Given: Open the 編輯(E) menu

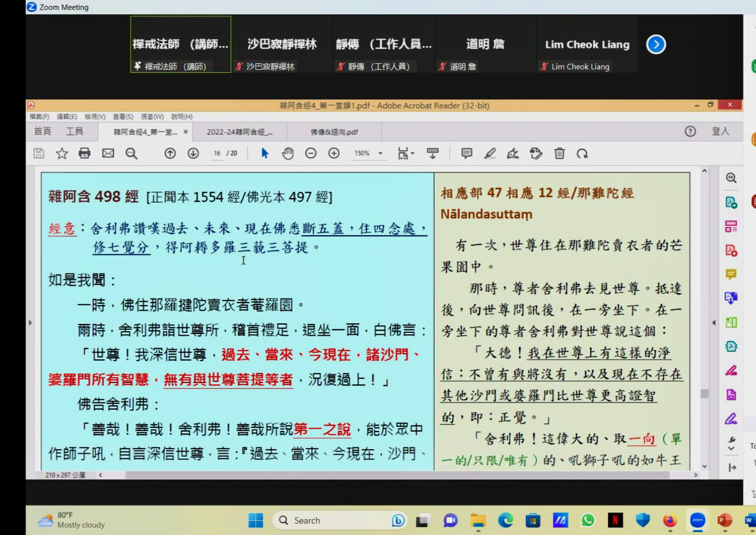Looking at the screenshot, I should (67, 117).
